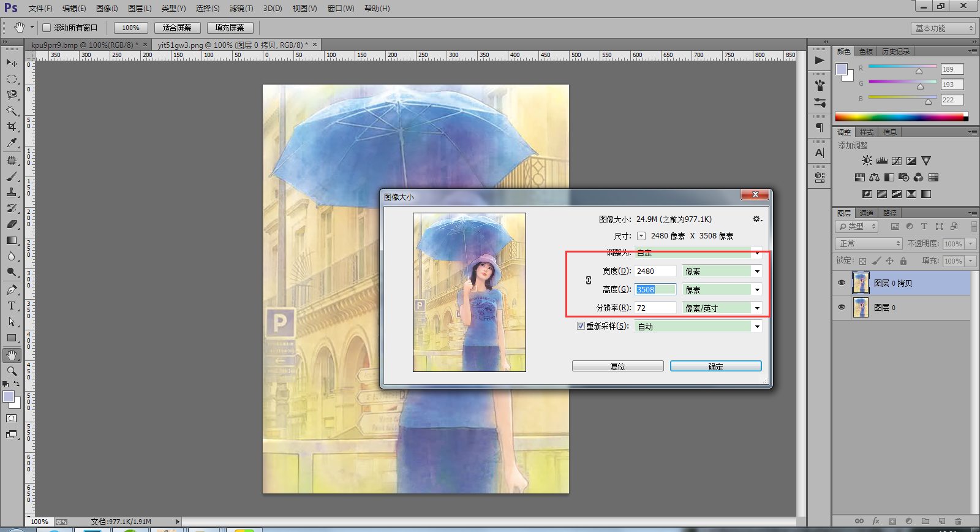The height and width of the screenshot is (532, 980).
Task: Select the Move tool in the toolbox
Action: point(12,63)
